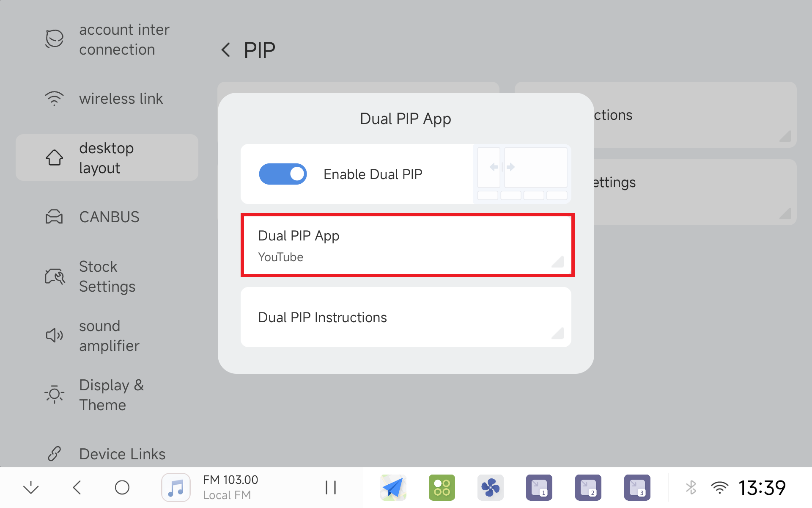Viewport: 812px width, 508px height.
Task: Click the CANBUS car icon
Action: click(55, 217)
